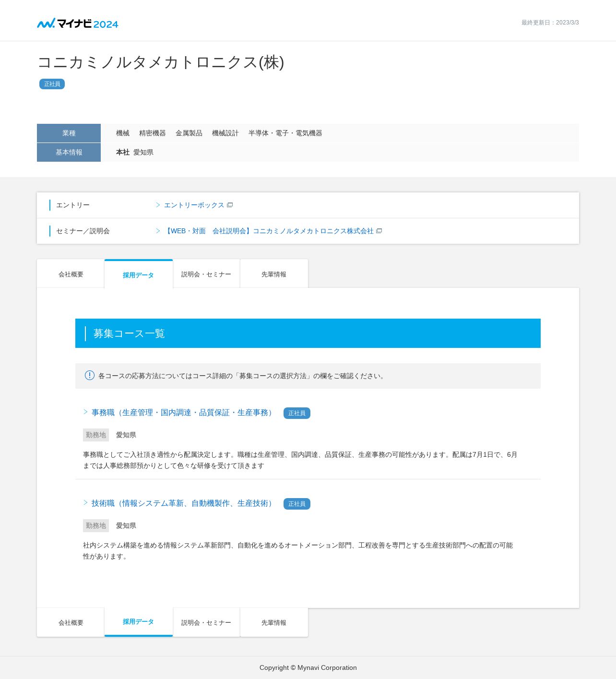Click the エントリー row label
The width and height of the screenshot is (616, 679).
73,205
